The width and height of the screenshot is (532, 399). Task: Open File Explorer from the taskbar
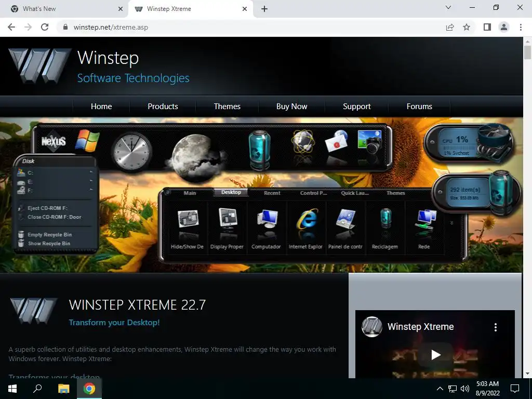coord(63,389)
